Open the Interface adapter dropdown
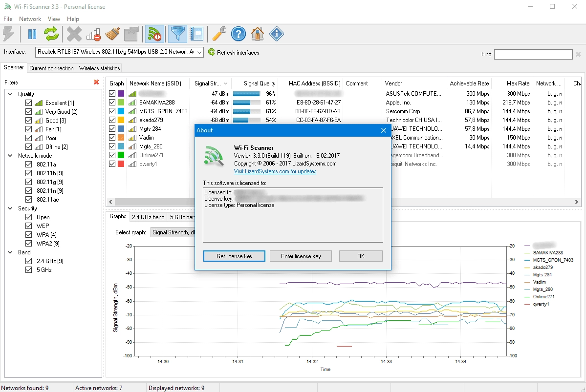586x392 pixels. (x=199, y=52)
